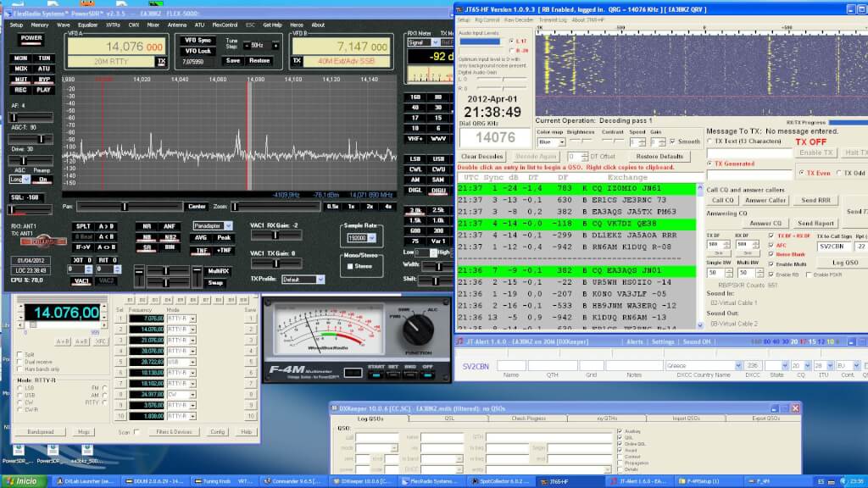
Task: Click the VFO Lock button
Action: 198,51
